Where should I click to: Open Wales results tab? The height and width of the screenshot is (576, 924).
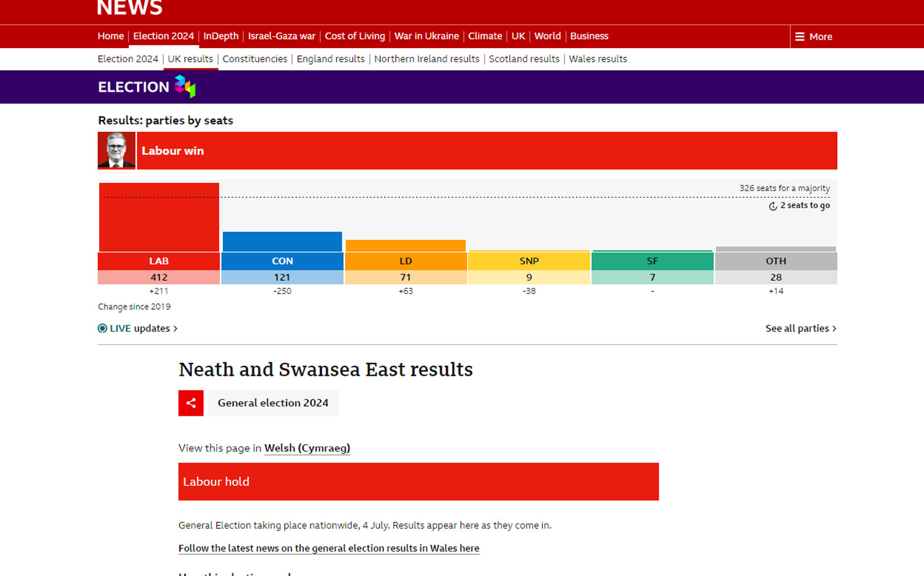pyautogui.click(x=598, y=59)
